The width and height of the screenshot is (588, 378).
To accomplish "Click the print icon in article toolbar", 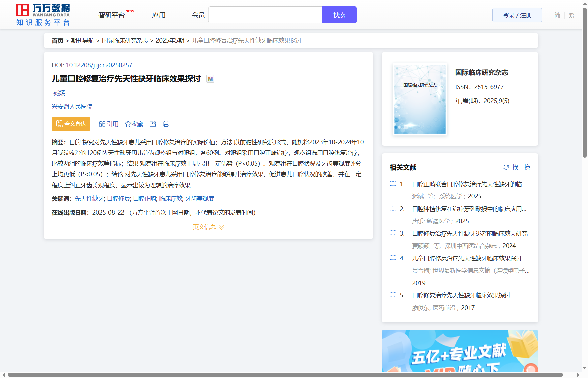I will [x=166, y=124].
